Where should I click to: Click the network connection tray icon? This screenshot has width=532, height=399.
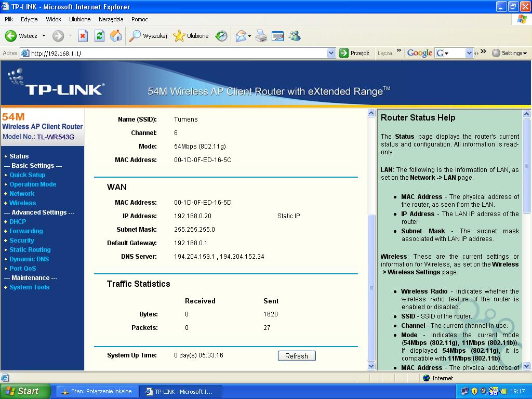click(x=465, y=391)
